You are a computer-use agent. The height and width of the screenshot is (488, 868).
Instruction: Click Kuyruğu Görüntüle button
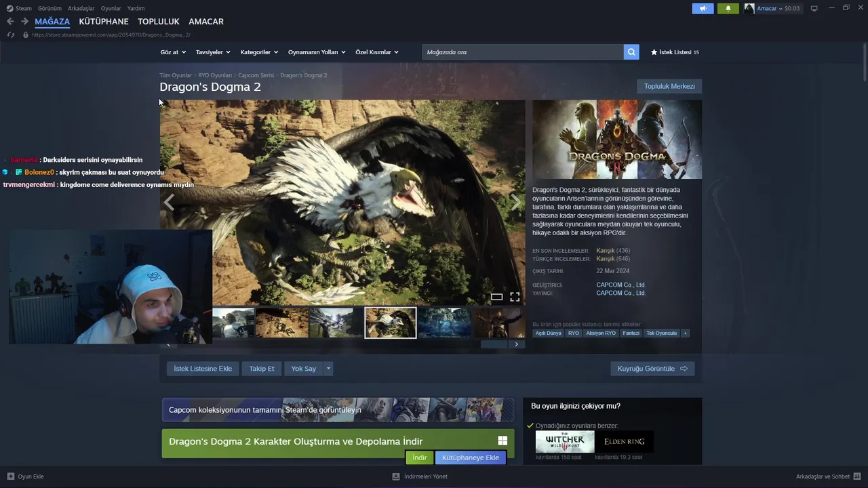click(652, 369)
